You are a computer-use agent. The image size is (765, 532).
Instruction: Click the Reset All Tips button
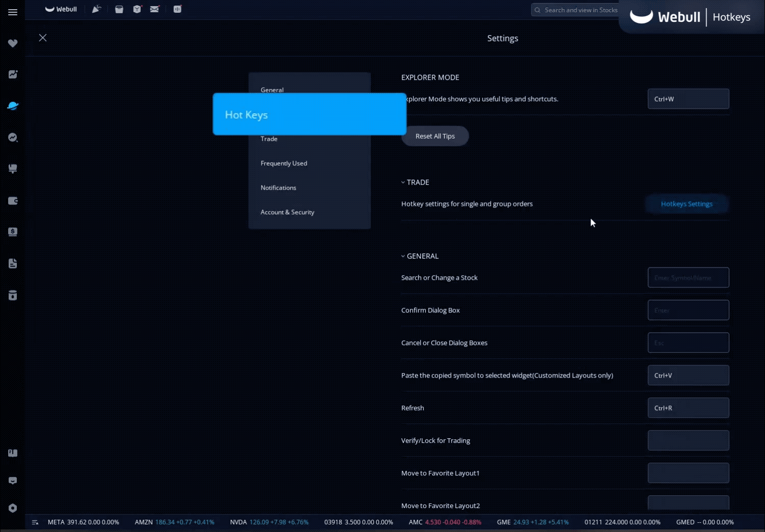435,136
